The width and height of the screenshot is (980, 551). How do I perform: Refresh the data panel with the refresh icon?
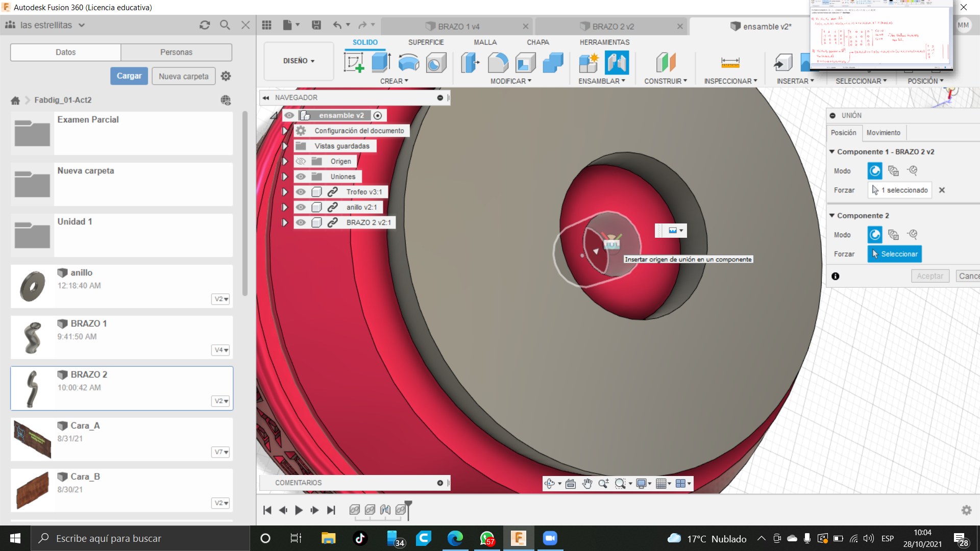tap(205, 25)
